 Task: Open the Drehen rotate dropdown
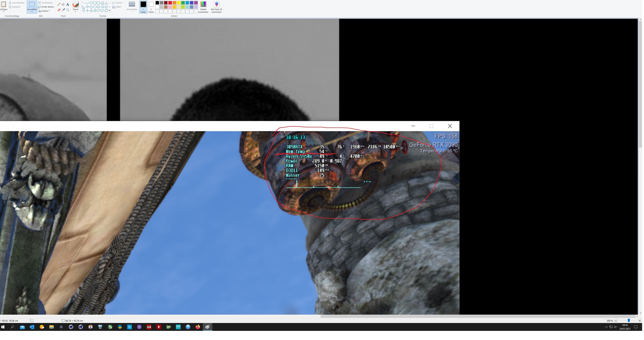click(x=45, y=11)
